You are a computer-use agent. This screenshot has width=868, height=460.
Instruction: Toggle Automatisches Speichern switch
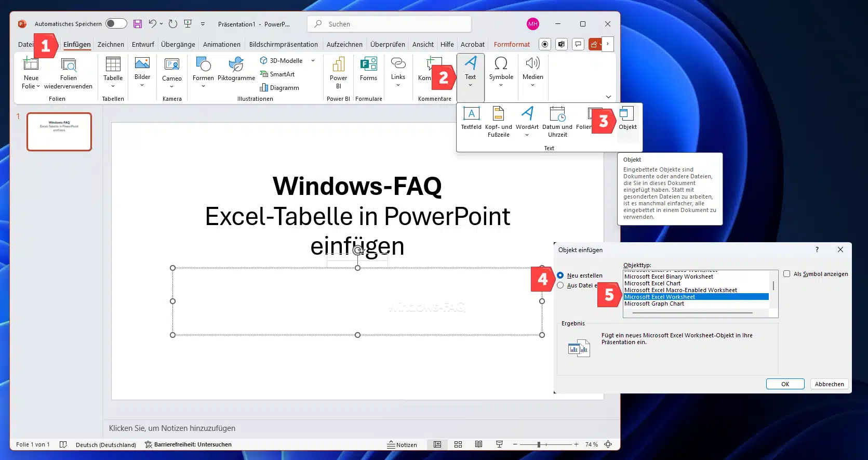[116, 23]
